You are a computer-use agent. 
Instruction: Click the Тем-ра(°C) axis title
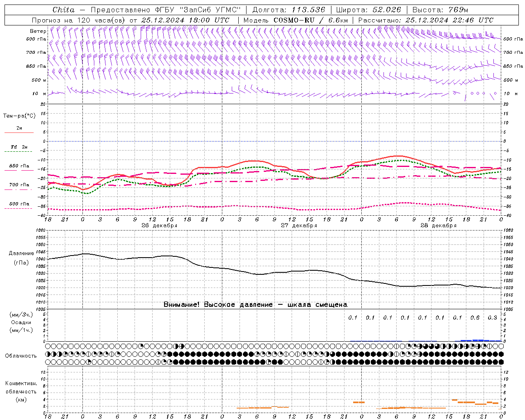pos(19,116)
